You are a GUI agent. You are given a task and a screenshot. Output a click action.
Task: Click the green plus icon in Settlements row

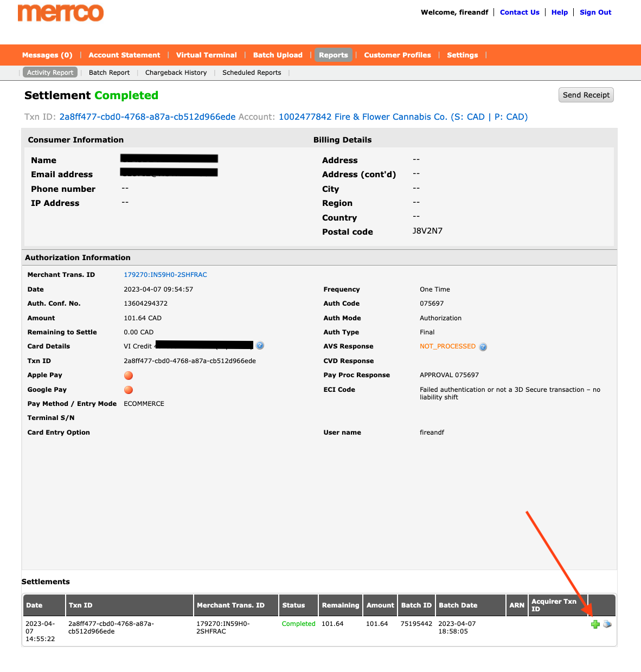pos(595,624)
